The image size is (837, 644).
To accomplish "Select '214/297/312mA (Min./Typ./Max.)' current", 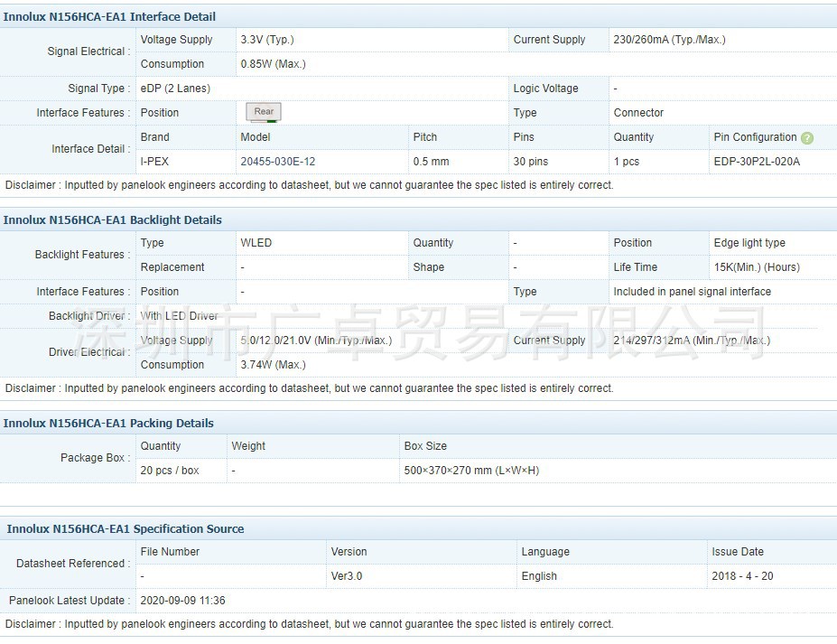I will pyautogui.click(x=692, y=341).
